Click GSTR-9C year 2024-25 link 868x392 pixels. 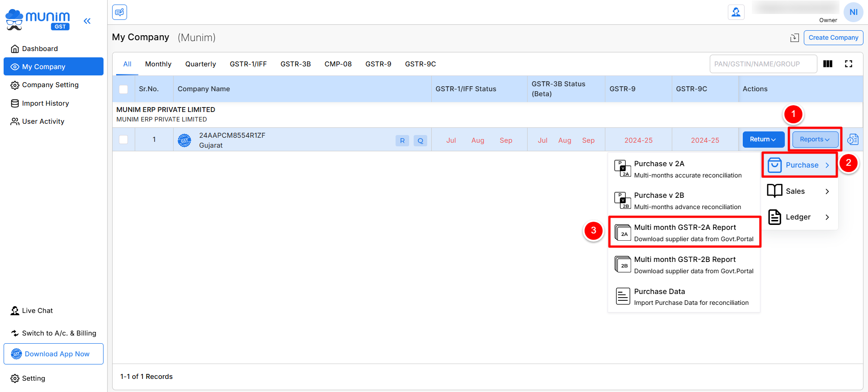pyautogui.click(x=705, y=140)
